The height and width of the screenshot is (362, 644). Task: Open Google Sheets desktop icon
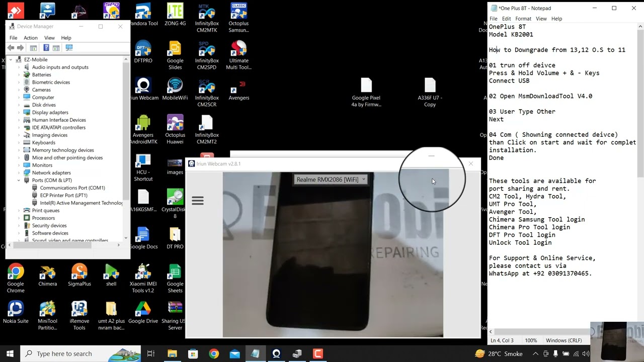coord(175,279)
